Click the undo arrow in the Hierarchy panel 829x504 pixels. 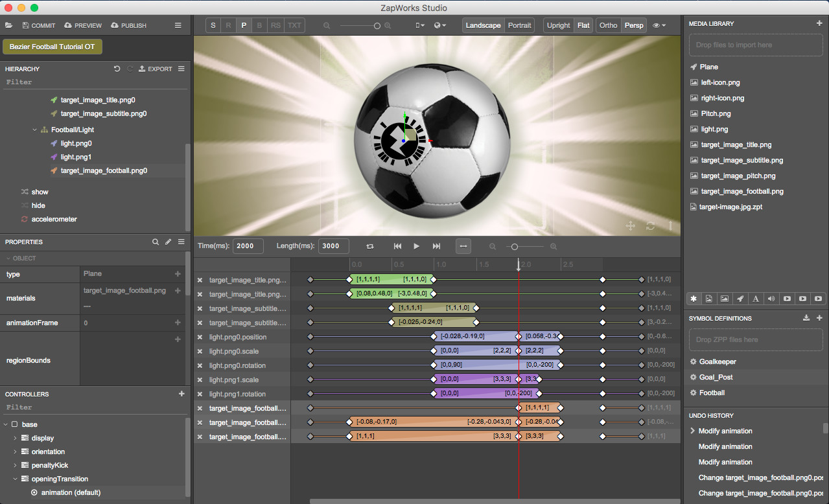coord(117,69)
